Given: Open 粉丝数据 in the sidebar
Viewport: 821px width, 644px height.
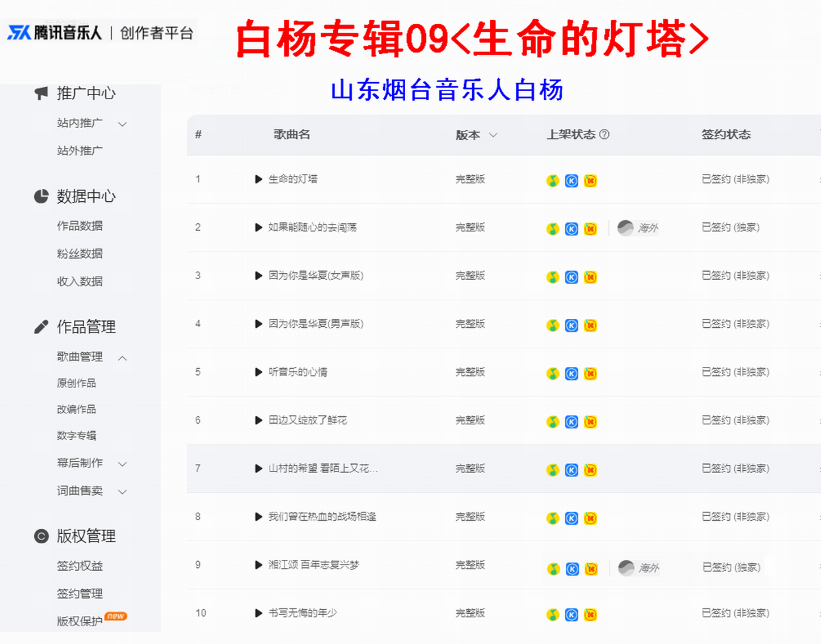Looking at the screenshot, I should 79,254.
